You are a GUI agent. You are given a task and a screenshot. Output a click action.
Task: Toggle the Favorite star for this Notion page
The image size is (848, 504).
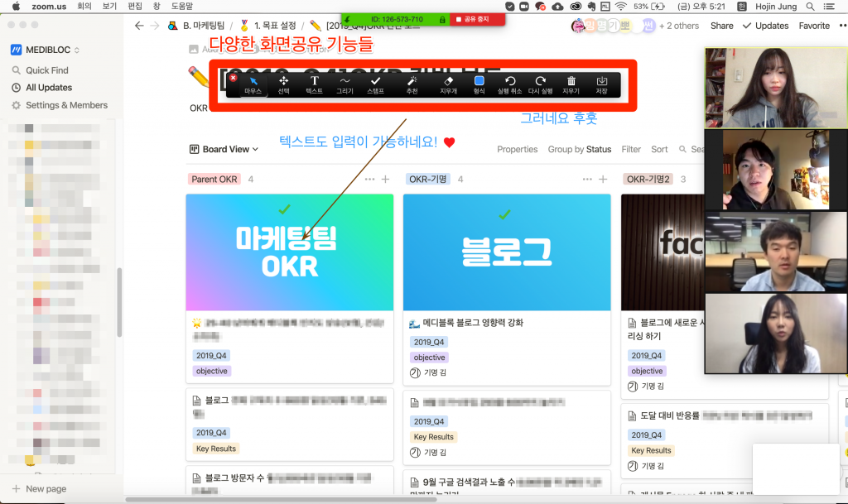pos(814,26)
